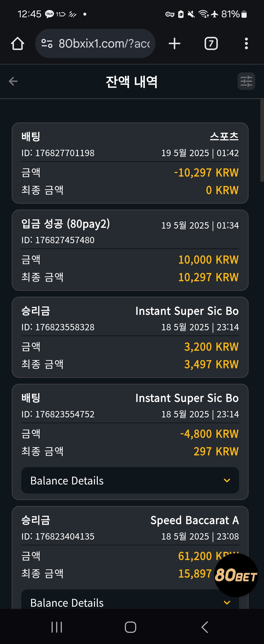Click the page scrollbar handle
The height and width of the screenshot is (644, 264).
[262, 141]
